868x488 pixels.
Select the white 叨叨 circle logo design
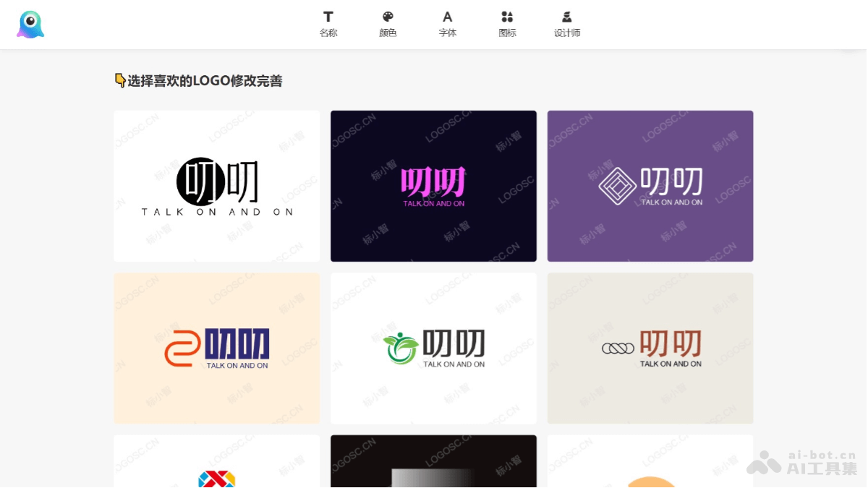pyautogui.click(x=216, y=185)
